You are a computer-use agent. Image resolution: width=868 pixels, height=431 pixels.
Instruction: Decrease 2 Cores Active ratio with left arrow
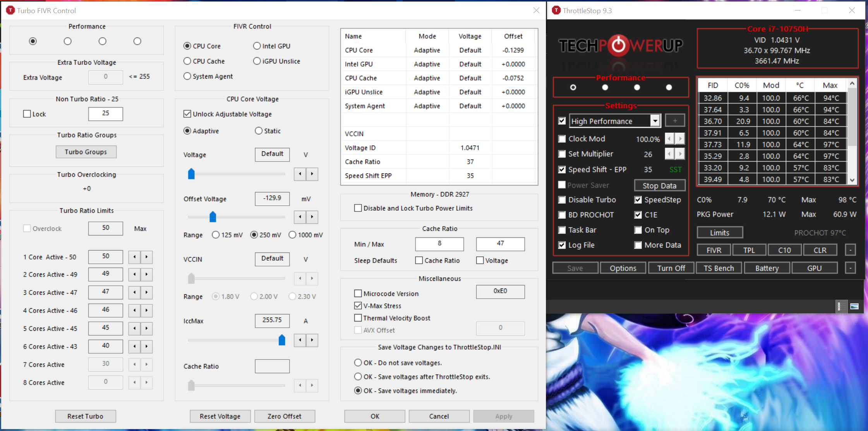click(134, 274)
